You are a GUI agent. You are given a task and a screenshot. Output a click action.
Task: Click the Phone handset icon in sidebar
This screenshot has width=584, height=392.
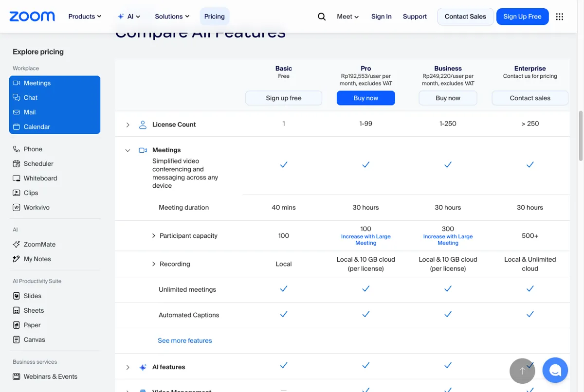[17, 149]
